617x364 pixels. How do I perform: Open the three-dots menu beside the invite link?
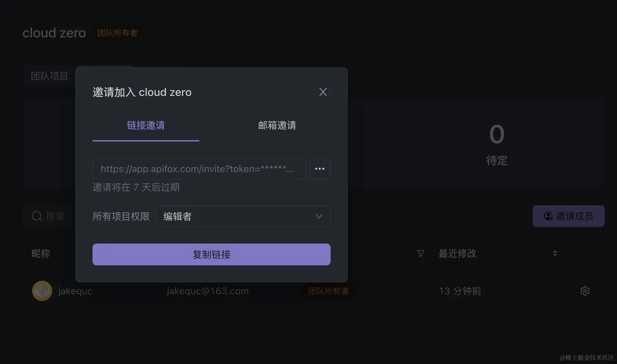point(320,169)
